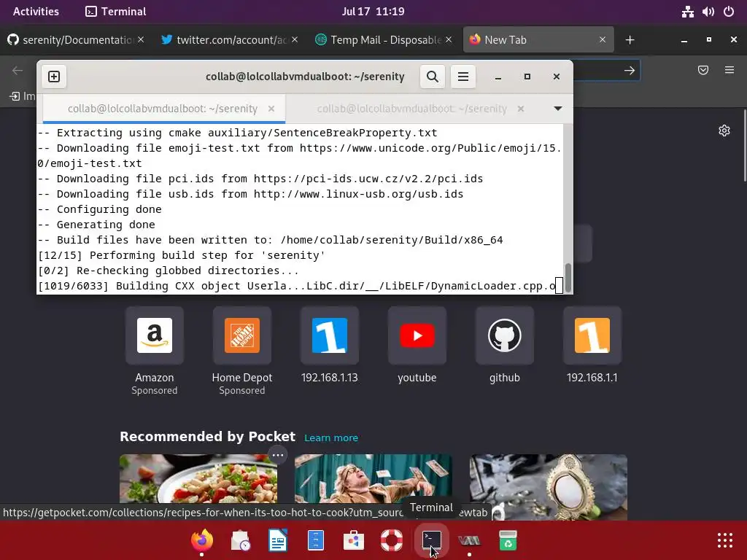Viewport: 747px width, 560px height.
Task: Close the twitter.com Firefox tab
Action: coord(295,40)
